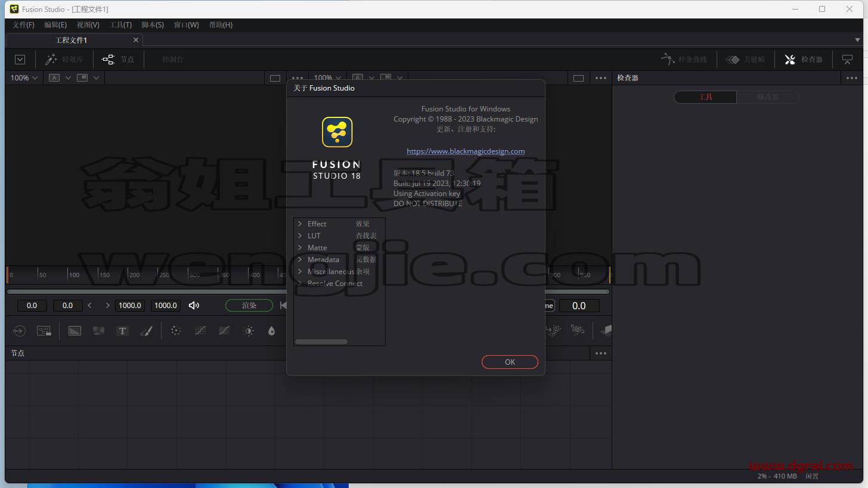
Task: Select Resolve Connect in the About dialog list
Action: point(334,284)
